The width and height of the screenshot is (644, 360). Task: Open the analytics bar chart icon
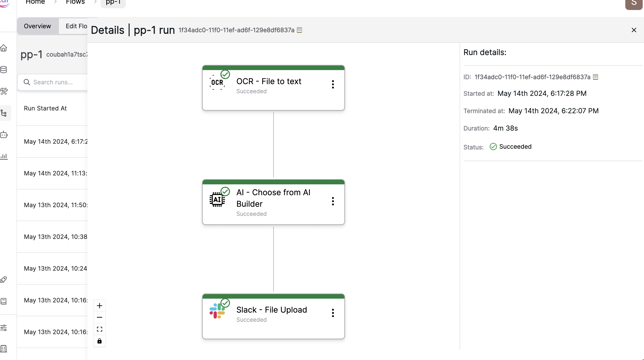4,157
